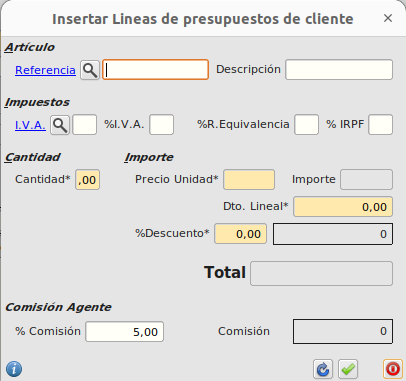The image size is (406, 381).
Task: Click the Artículo section heading
Action: tap(30, 47)
